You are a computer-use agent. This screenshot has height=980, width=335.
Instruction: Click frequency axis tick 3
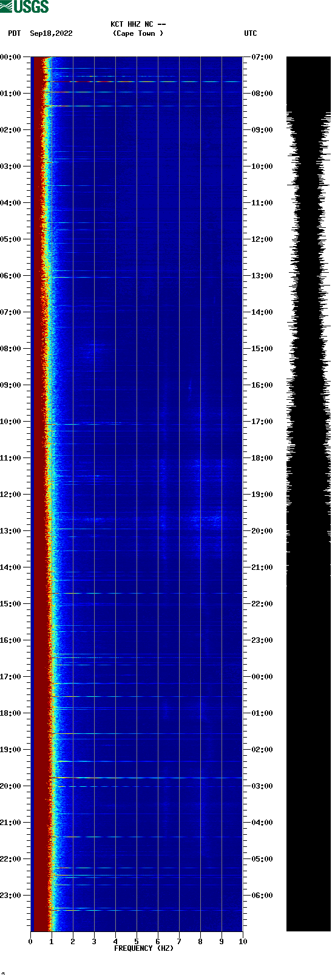point(94,942)
